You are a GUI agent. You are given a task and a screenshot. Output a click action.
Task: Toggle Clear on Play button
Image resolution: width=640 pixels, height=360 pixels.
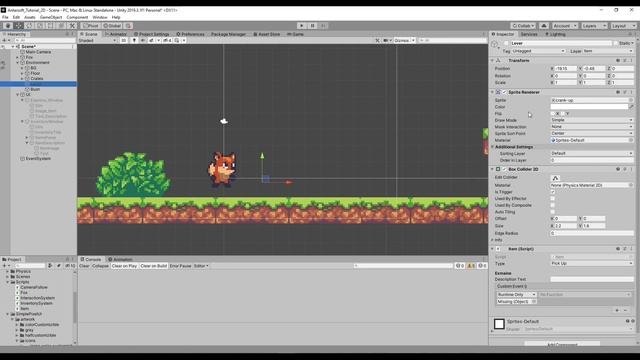(124, 266)
